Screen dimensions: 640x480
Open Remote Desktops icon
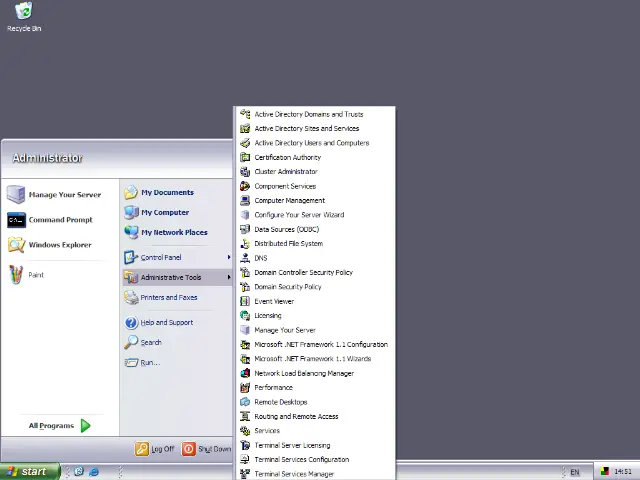tap(245, 402)
